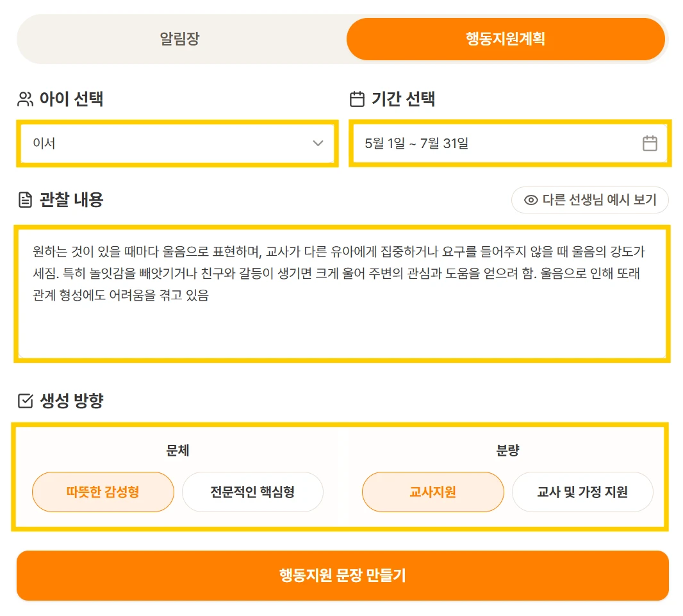Choose the 교사지원 amount option
The width and height of the screenshot is (683, 616).
pyautogui.click(x=433, y=492)
